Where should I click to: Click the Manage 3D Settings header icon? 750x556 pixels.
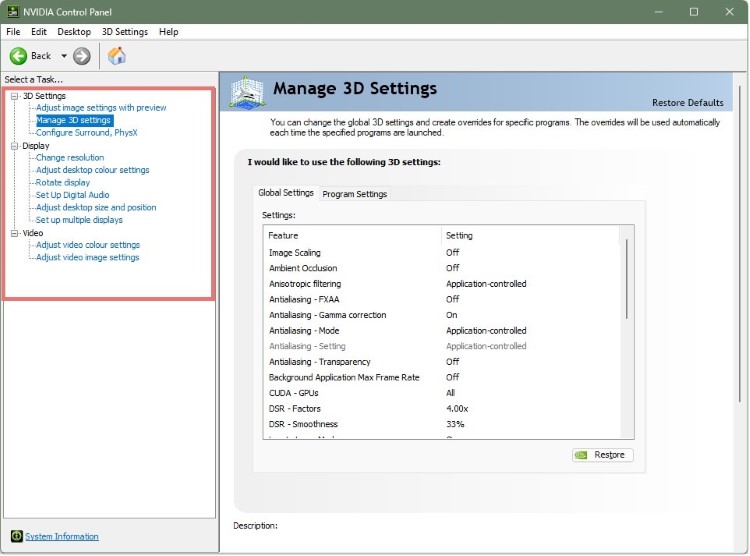coord(246,91)
